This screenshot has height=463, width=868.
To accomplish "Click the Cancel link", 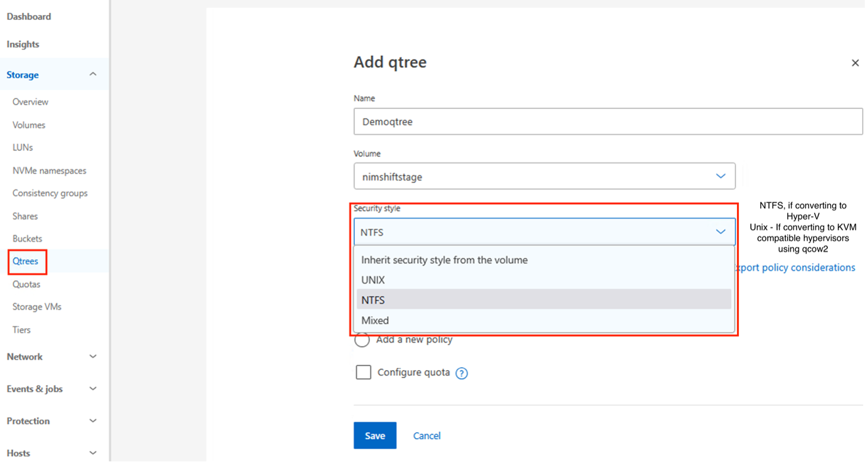I will [426, 435].
